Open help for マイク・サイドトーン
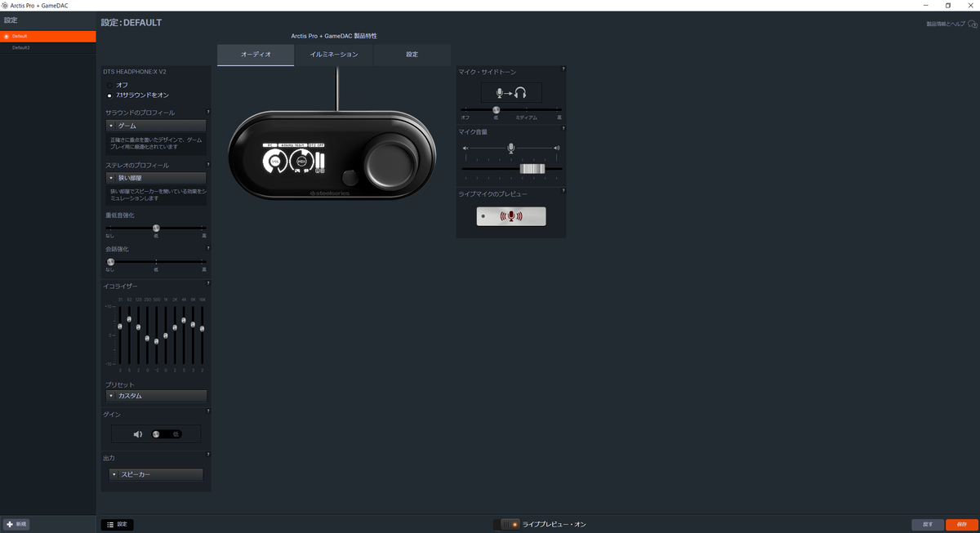980x533 pixels. pyautogui.click(x=563, y=69)
